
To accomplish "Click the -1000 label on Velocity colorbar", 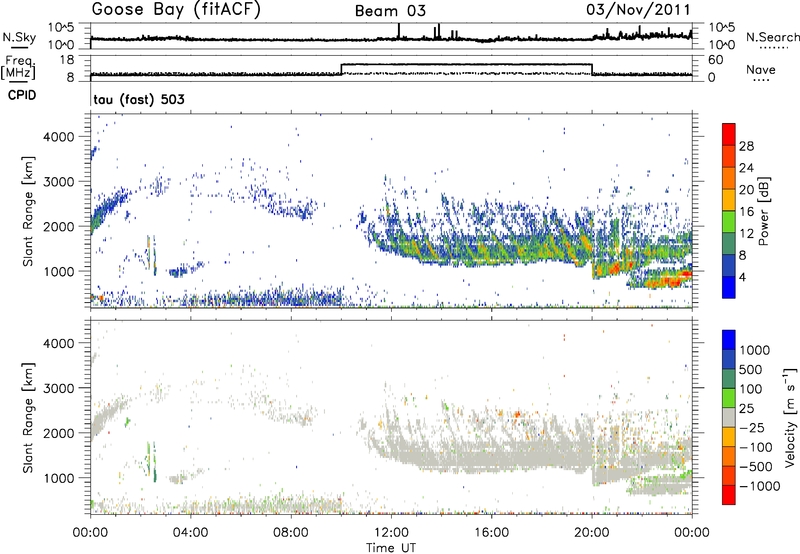I will click(x=759, y=486).
